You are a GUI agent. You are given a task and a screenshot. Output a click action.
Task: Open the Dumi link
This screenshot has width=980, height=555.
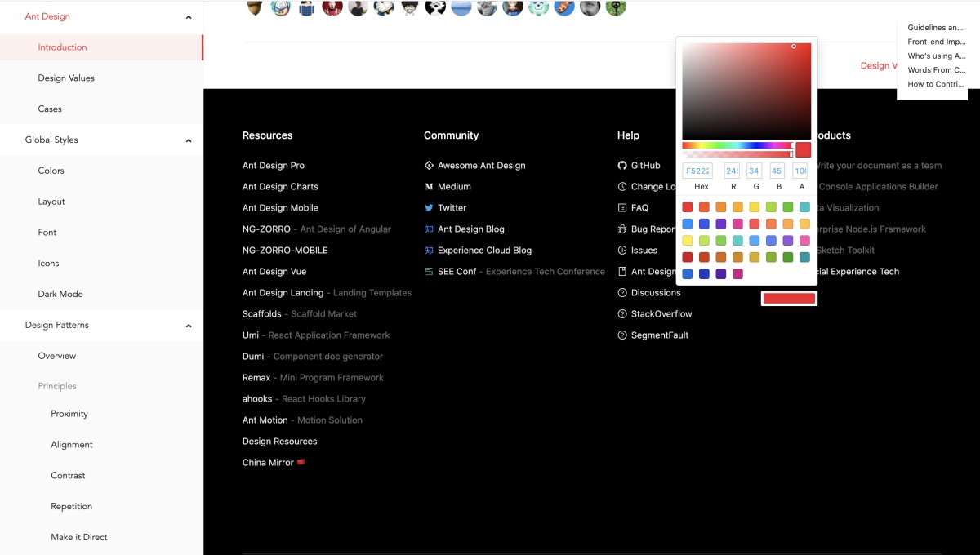pyautogui.click(x=253, y=357)
